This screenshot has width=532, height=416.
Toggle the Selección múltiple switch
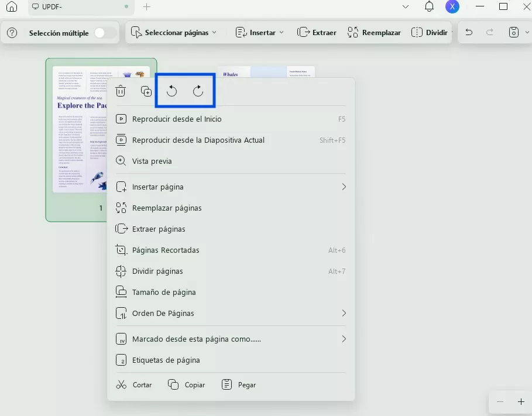pos(105,33)
